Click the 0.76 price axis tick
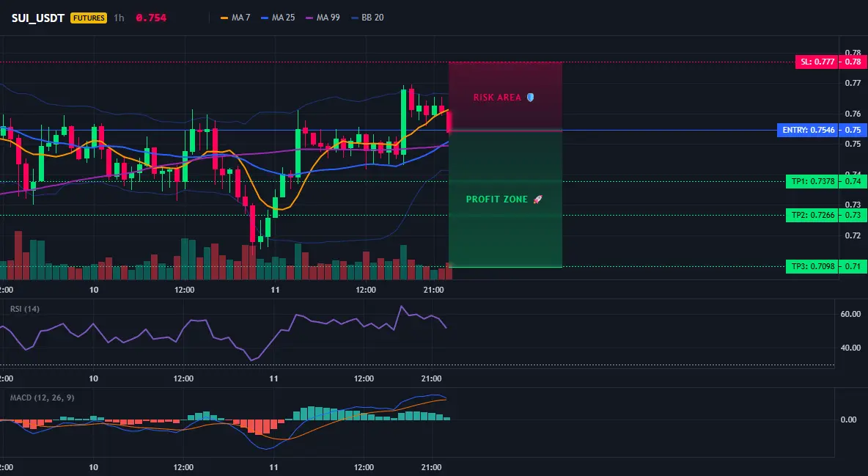The height and width of the screenshot is (476, 868). pos(853,114)
